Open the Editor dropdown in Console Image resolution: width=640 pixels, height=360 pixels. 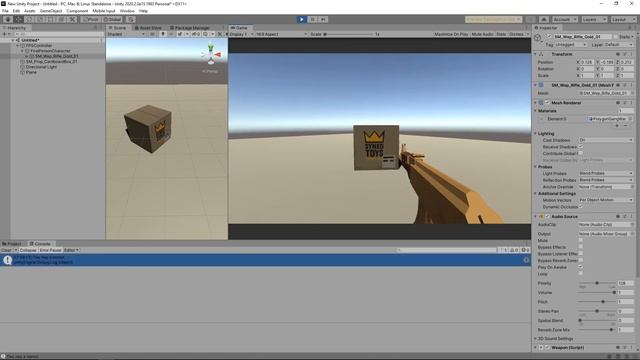(71, 250)
